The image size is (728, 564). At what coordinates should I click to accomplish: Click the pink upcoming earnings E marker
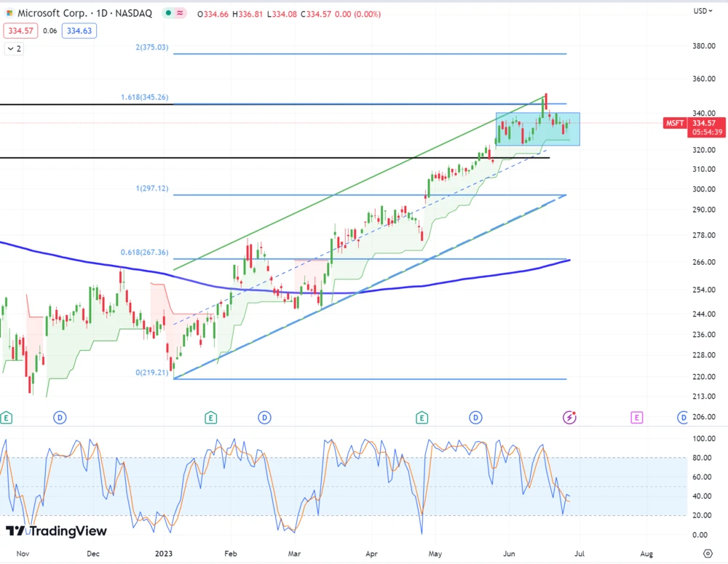click(x=637, y=417)
